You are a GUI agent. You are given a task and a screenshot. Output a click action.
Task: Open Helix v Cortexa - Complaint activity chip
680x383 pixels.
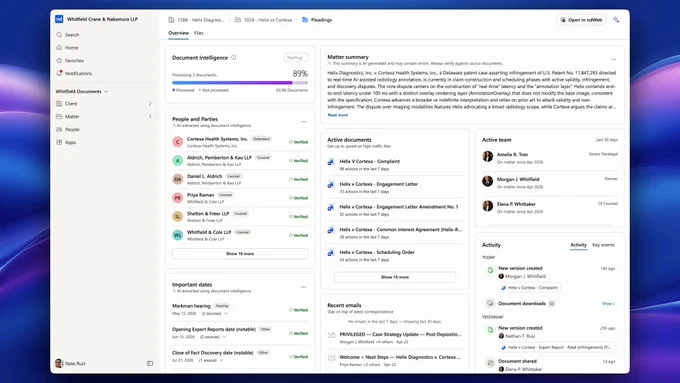tap(530, 288)
